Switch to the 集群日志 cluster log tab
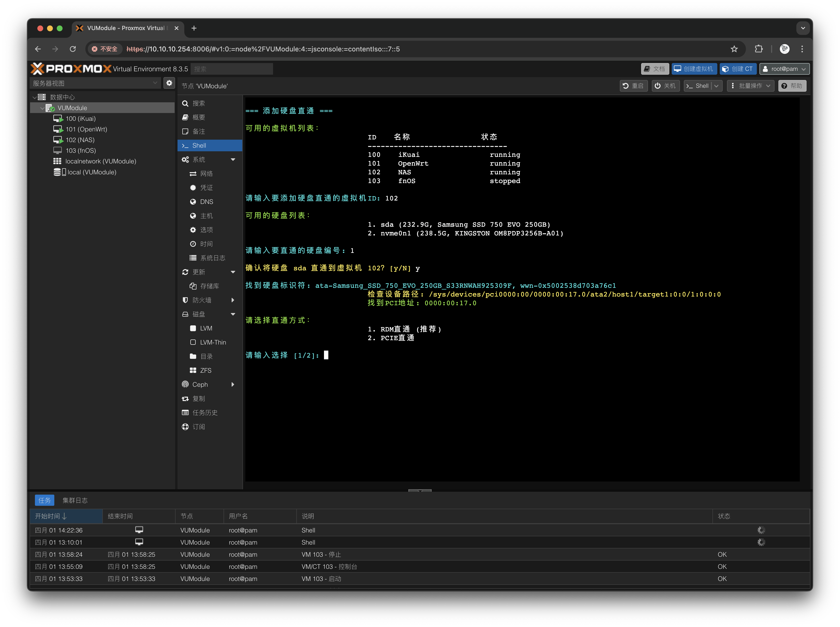 coord(75,500)
